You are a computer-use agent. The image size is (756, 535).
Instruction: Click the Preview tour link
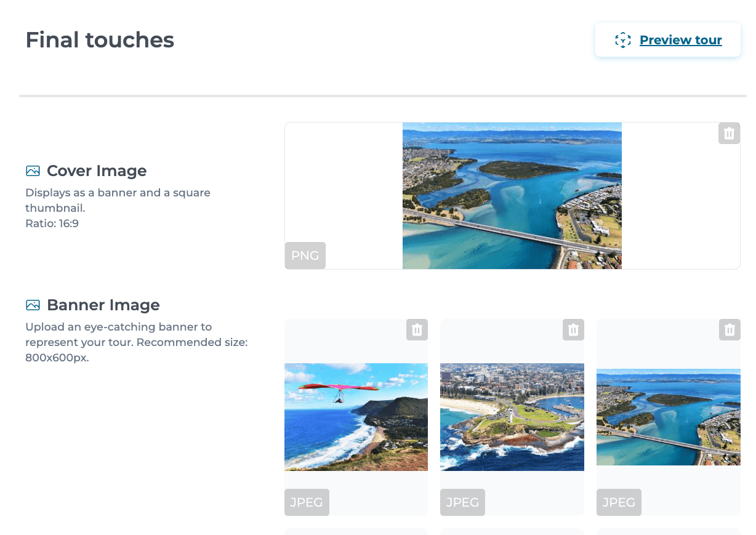click(x=680, y=40)
